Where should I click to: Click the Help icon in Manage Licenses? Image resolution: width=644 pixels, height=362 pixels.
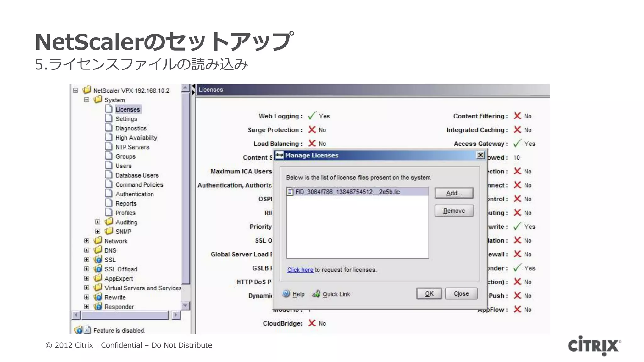click(x=286, y=293)
